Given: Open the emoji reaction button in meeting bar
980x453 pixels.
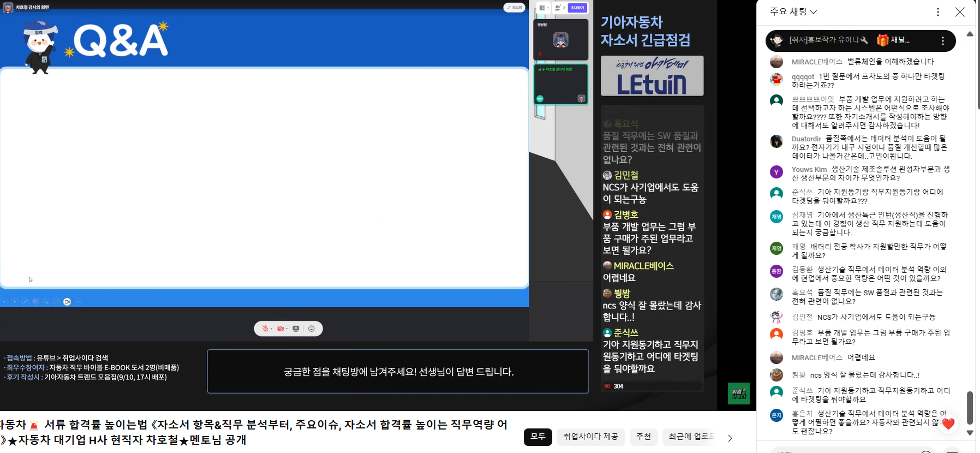Looking at the screenshot, I should (x=312, y=329).
